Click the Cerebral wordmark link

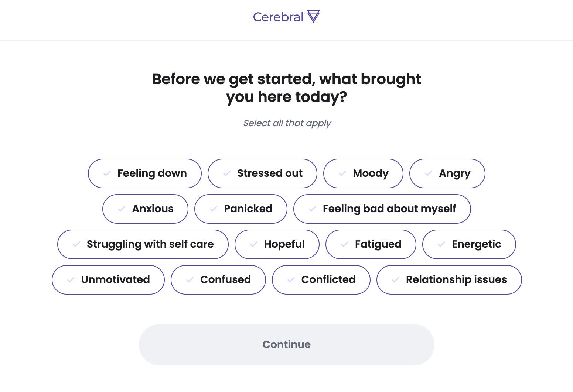click(278, 17)
